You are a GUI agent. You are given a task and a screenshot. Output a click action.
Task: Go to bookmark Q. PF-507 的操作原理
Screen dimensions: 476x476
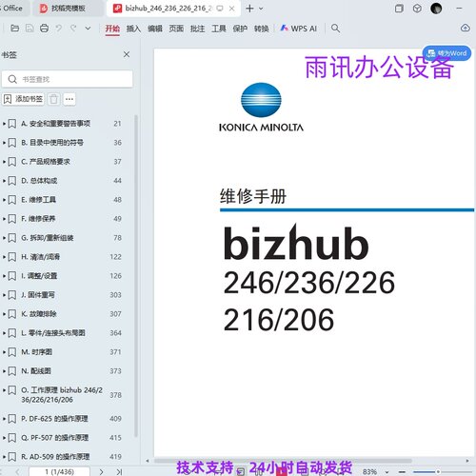pyautogui.click(x=54, y=438)
